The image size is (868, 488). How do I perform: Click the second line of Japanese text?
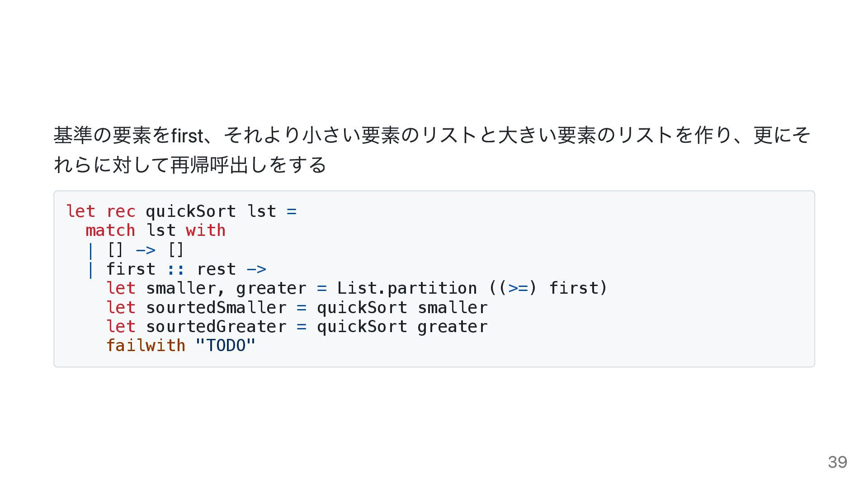pos(190,164)
